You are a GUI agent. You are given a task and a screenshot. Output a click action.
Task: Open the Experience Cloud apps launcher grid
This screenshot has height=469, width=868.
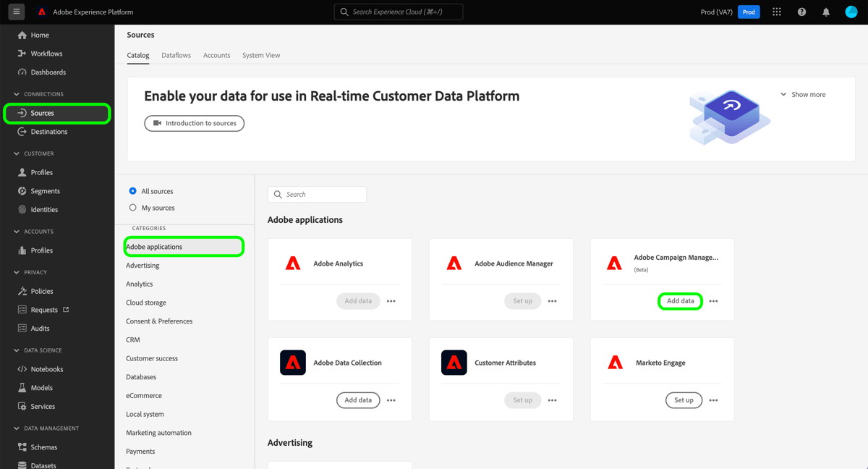777,12
